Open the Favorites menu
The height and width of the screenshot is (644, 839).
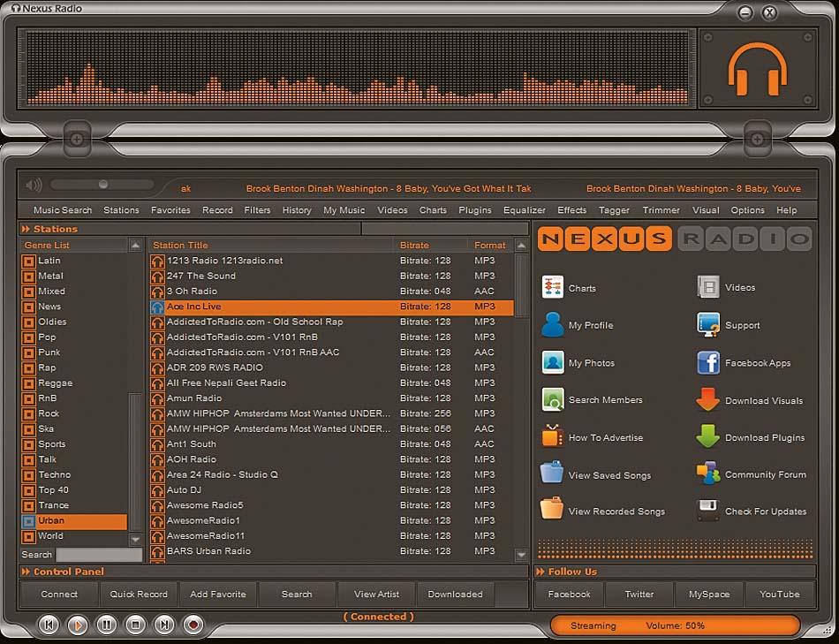[170, 210]
